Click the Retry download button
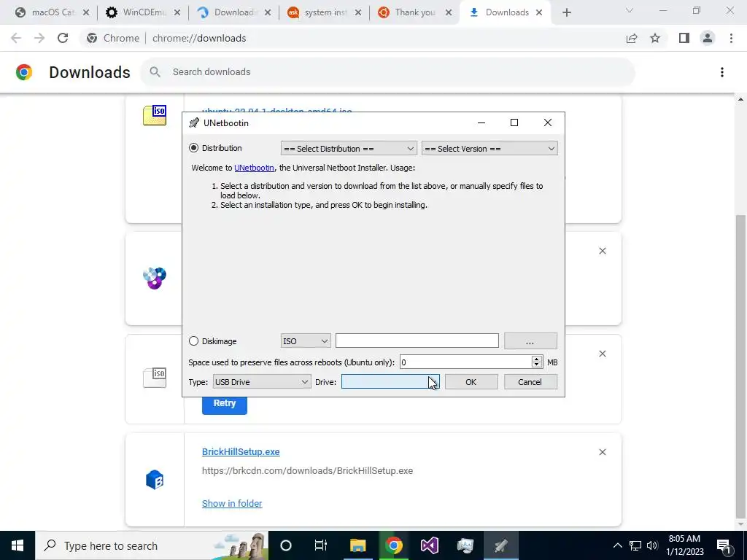 [225, 403]
